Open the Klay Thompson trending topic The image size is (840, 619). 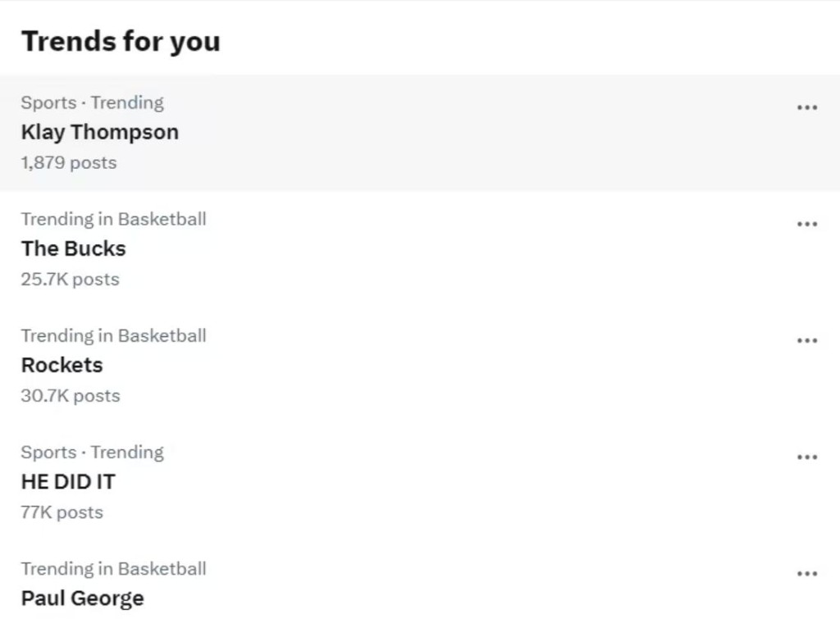(x=99, y=132)
